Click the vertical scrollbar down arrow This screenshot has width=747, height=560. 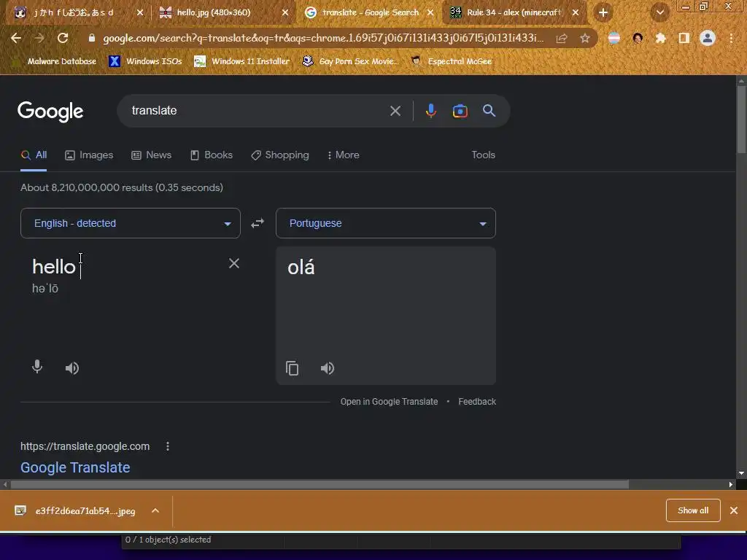tap(741, 473)
